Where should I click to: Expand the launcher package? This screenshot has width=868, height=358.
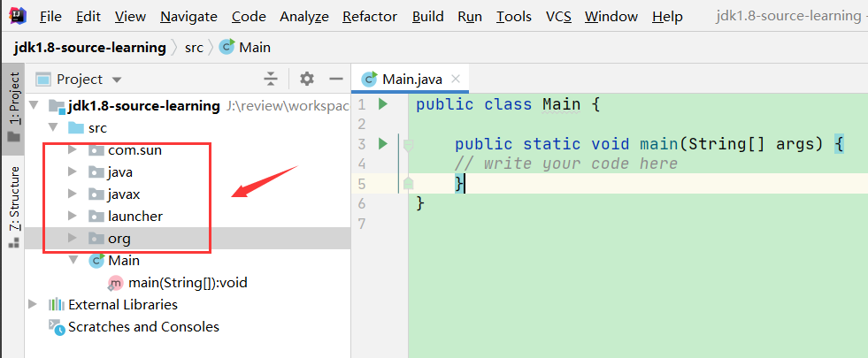pos(72,216)
